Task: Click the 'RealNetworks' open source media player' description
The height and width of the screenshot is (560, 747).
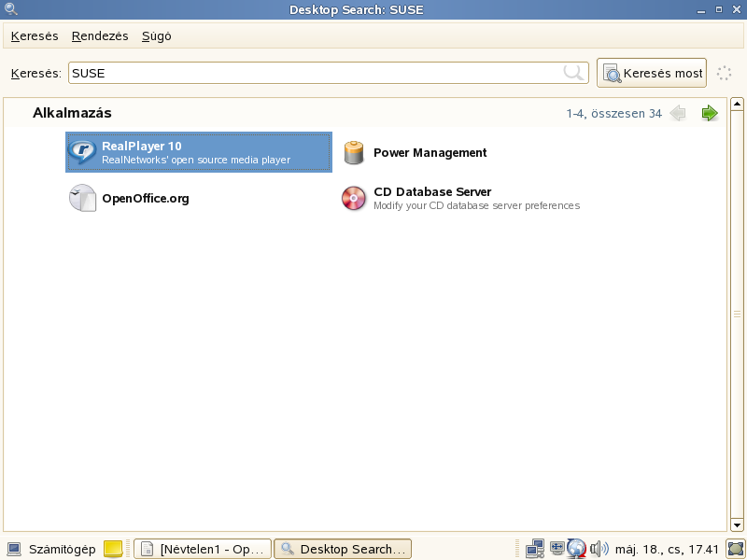Action: tap(196, 160)
